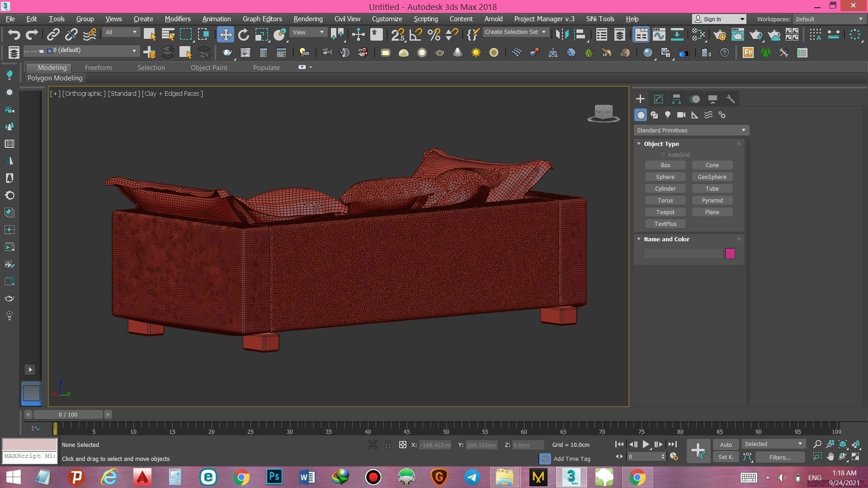This screenshot has height=488, width=868.
Task: Activate the Zoom Extents icon
Action: click(843, 444)
